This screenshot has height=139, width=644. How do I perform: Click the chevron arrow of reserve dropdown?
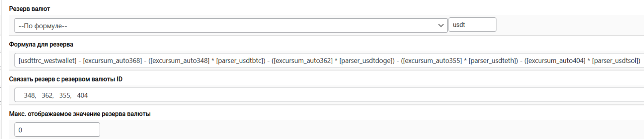pos(441,26)
